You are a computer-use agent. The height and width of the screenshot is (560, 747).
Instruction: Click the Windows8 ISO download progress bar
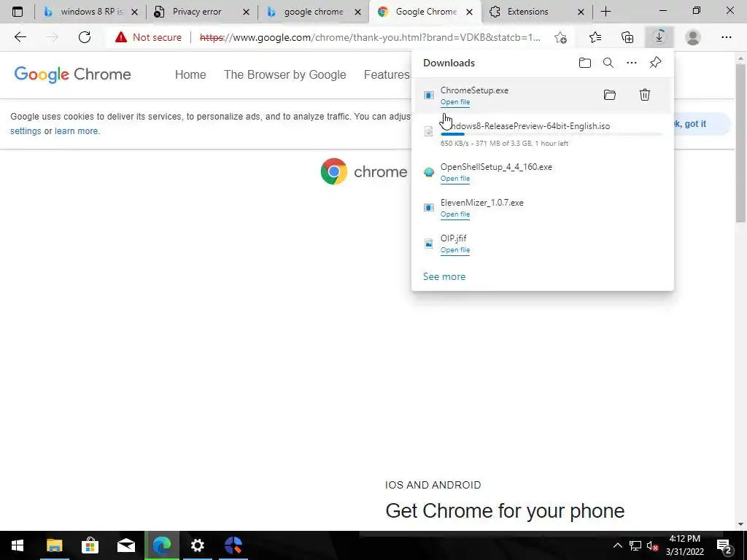tap(551, 135)
